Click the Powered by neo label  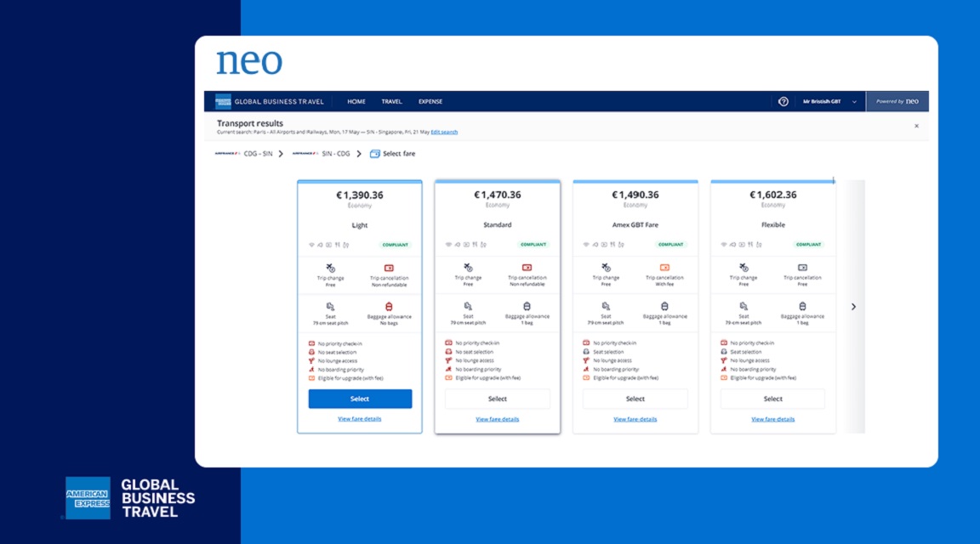point(897,101)
